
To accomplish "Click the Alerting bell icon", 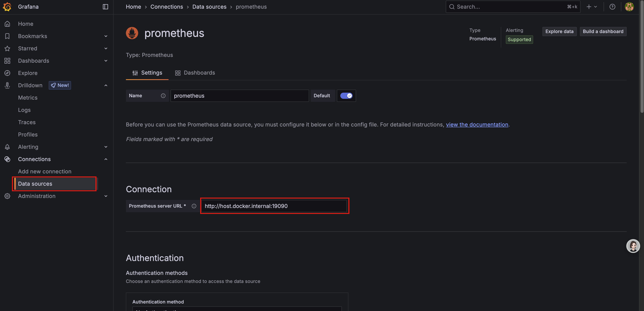I will click(x=8, y=147).
